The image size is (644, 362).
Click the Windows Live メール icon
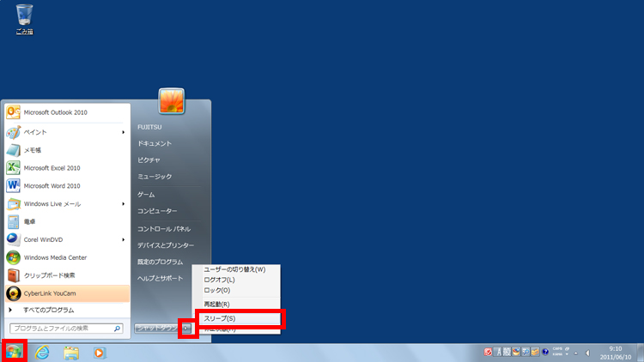click(x=13, y=204)
